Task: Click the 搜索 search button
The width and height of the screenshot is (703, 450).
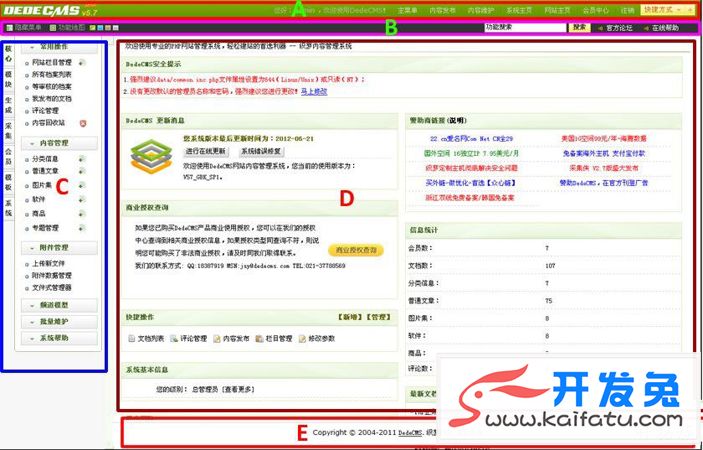Action: point(579,28)
